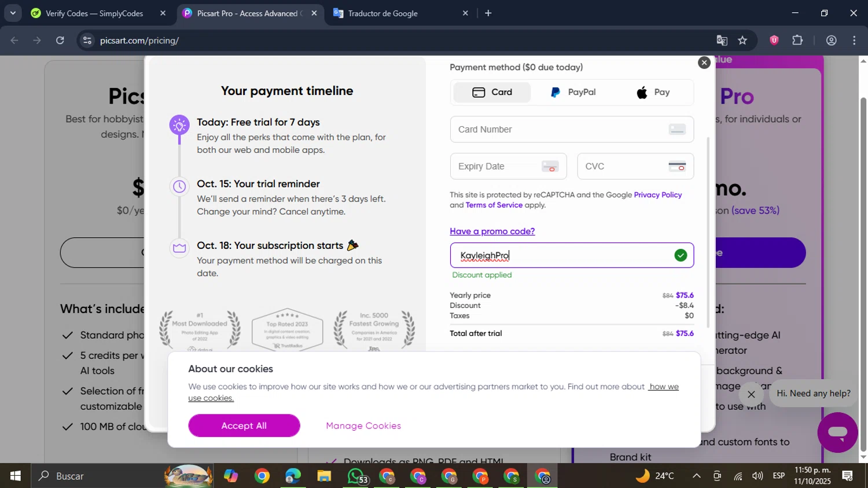Click the card brand icon in Card Number
868x488 pixels.
(677, 129)
